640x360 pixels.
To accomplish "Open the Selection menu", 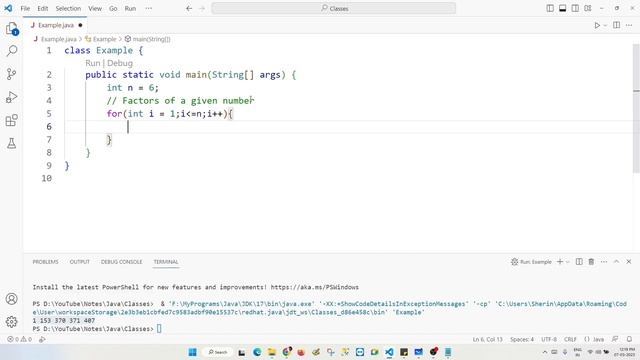I will [x=68, y=8].
